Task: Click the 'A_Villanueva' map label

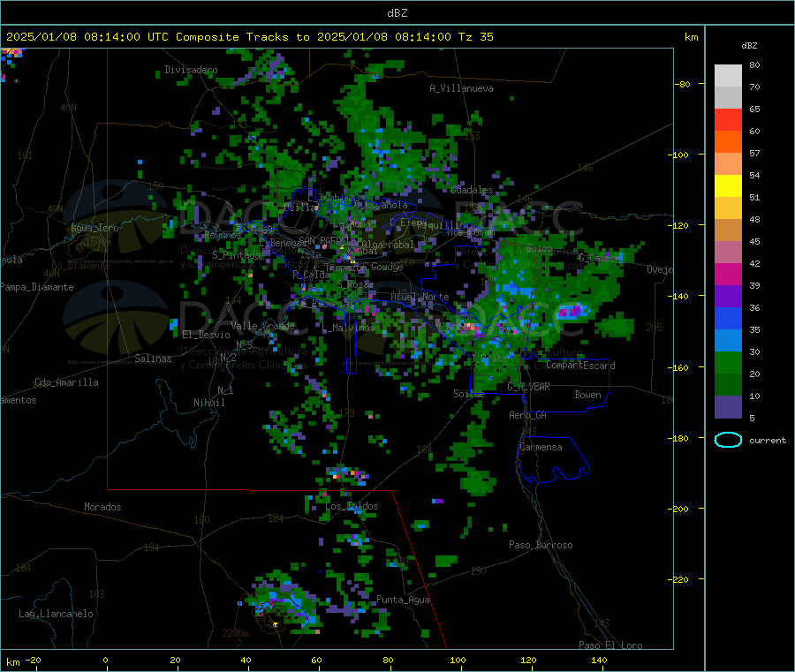Action: point(461,88)
